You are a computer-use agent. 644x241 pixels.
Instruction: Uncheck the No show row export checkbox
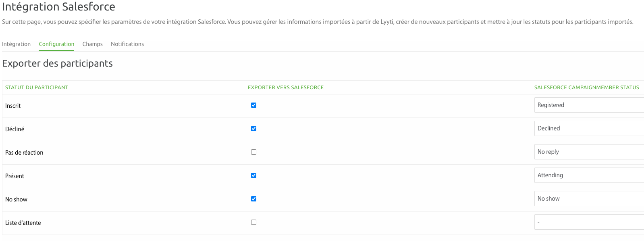tap(253, 199)
